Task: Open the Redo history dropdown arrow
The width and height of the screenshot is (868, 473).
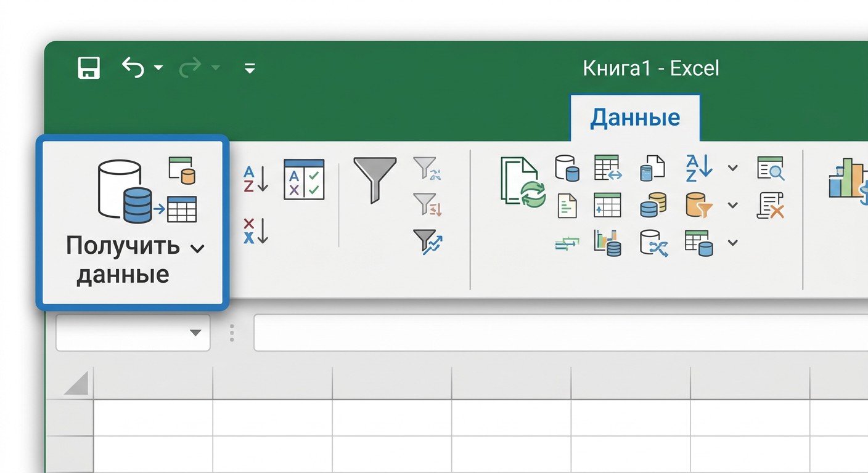Action: 215,68
